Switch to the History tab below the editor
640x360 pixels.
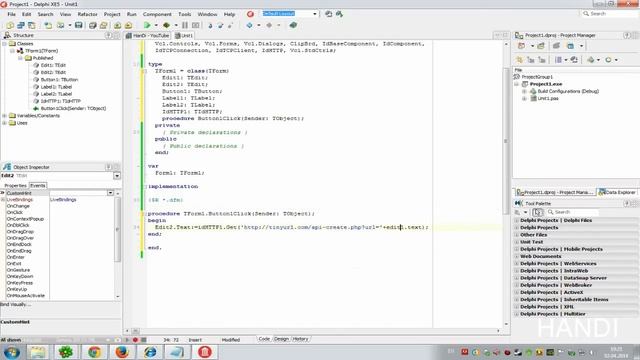pyautogui.click(x=300, y=339)
